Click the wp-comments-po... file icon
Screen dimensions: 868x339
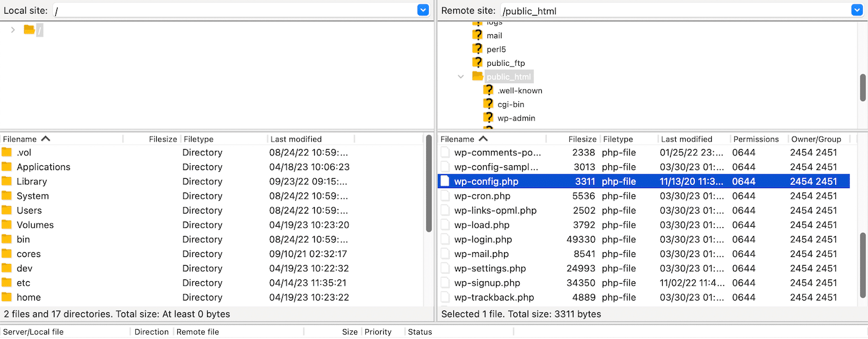point(445,152)
